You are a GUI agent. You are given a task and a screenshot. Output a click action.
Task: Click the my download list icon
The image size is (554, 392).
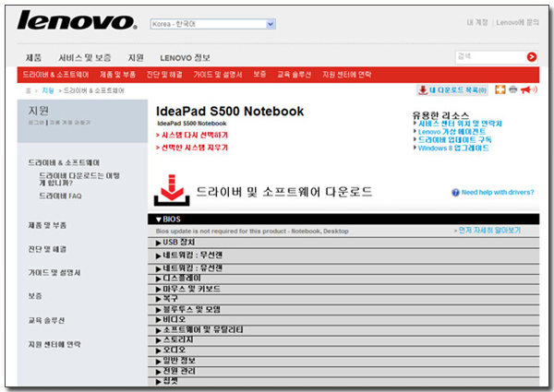point(423,90)
